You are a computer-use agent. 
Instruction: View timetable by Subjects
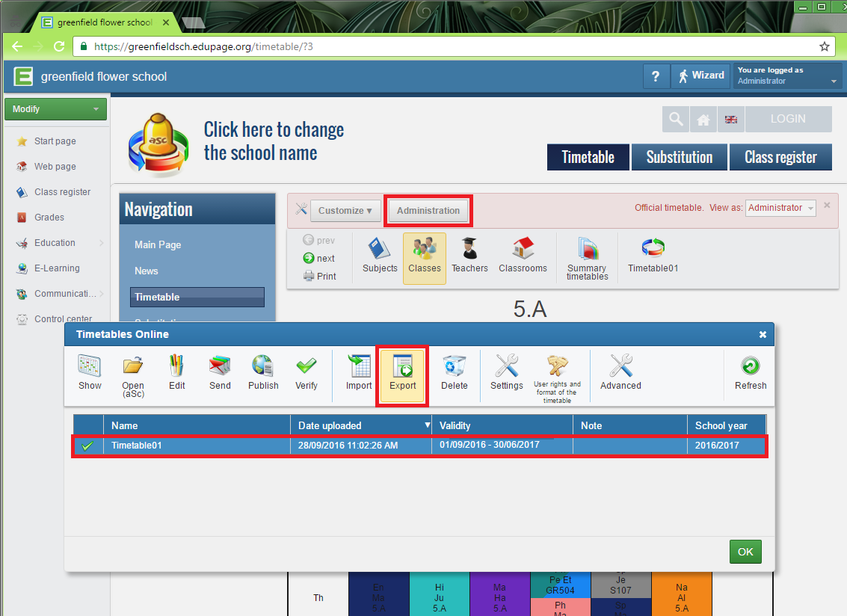(x=380, y=256)
